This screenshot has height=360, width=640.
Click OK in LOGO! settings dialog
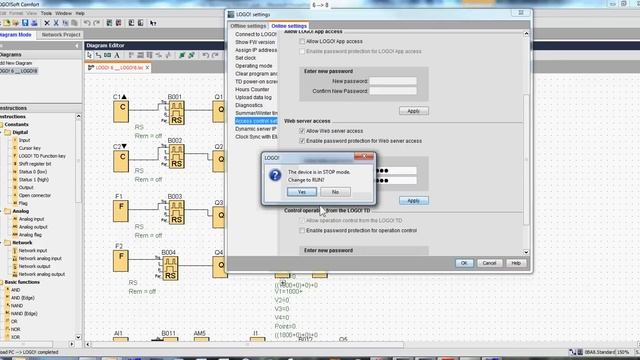464,263
